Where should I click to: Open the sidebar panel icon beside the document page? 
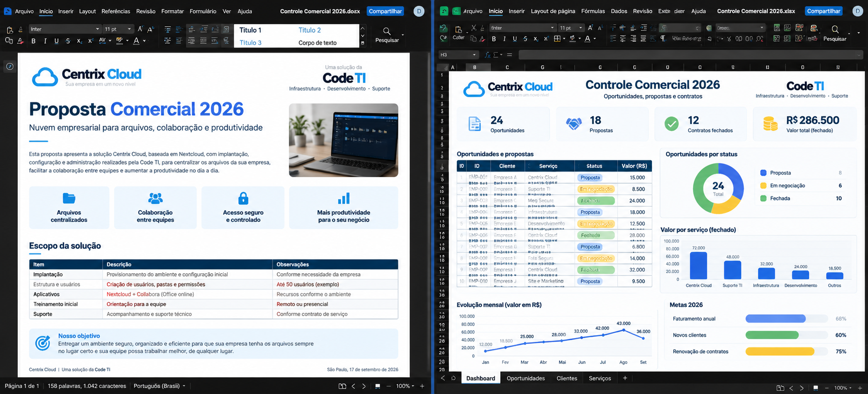[10, 66]
